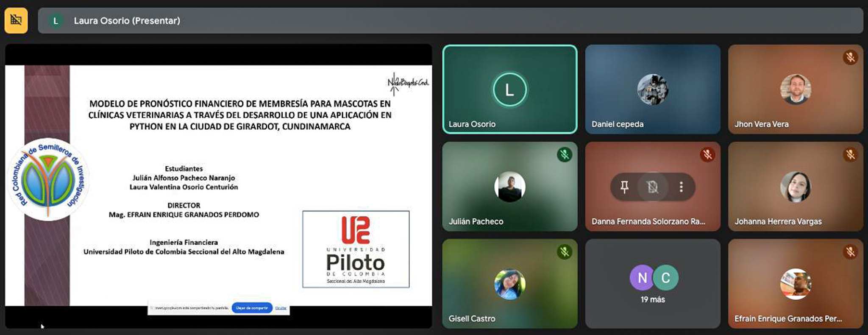The height and width of the screenshot is (335, 868).
Task: Click the crossed-out middle icon on Danna's tile
Action: 653,187
